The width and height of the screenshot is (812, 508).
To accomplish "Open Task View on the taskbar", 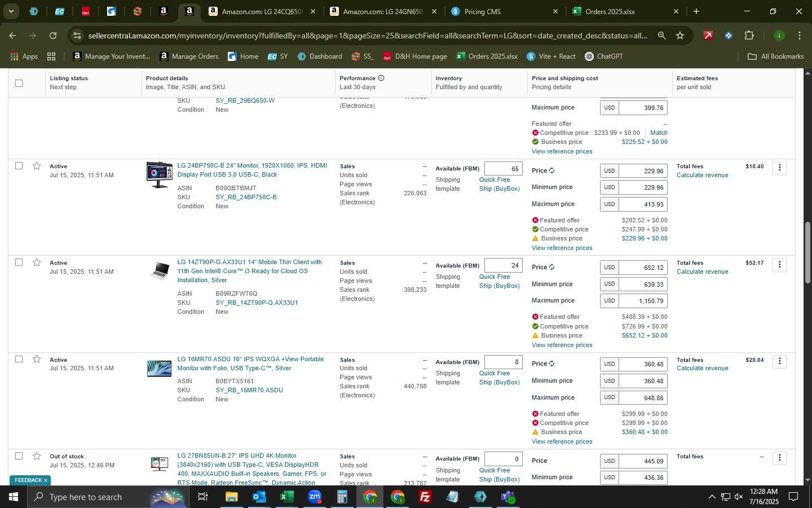I will click(202, 497).
